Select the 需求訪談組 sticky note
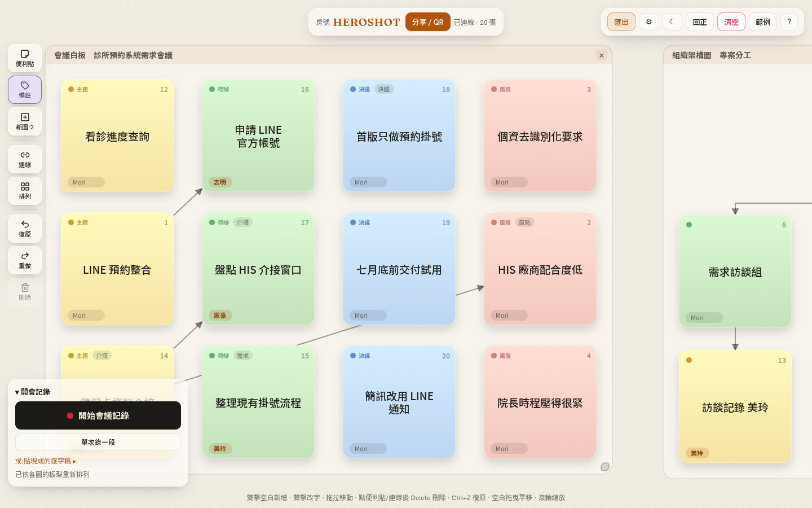Screen dimensions: 812x508 735,271
